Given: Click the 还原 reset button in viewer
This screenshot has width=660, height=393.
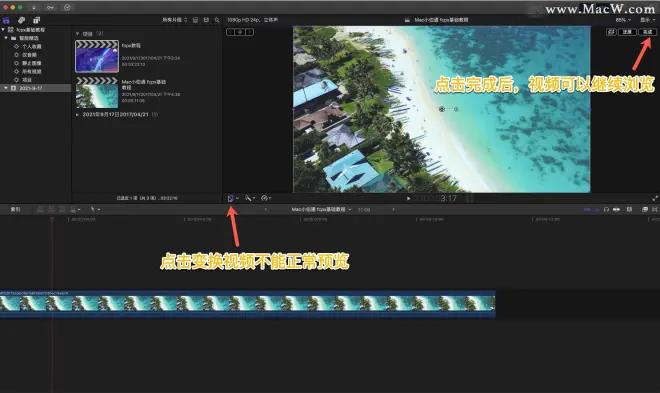Looking at the screenshot, I should pos(627,32).
